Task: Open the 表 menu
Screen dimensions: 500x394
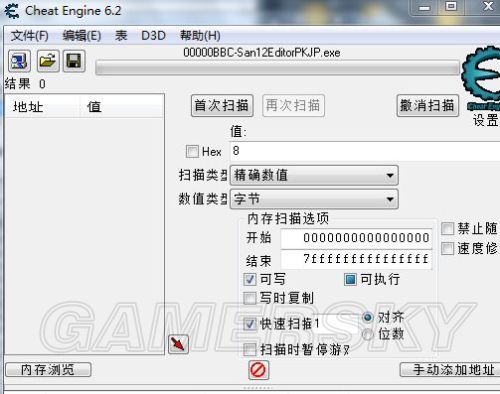Action: (x=121, y=35)
